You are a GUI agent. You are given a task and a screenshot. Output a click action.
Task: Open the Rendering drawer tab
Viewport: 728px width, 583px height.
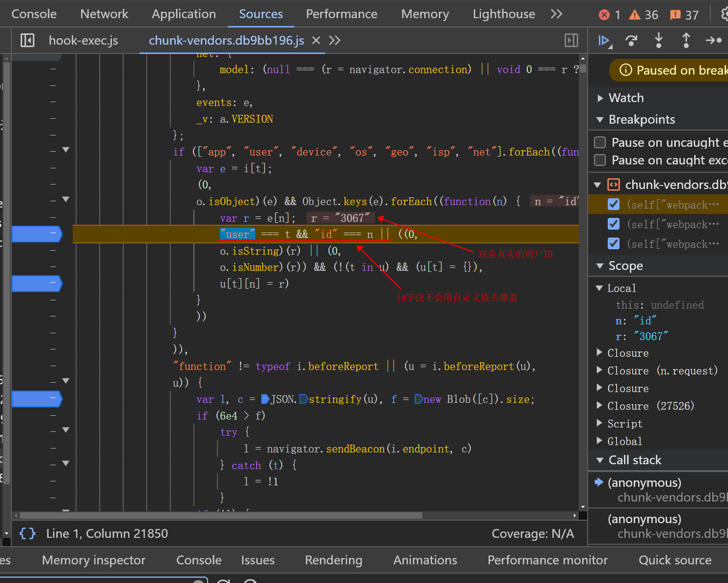click(x=333, y=560)
